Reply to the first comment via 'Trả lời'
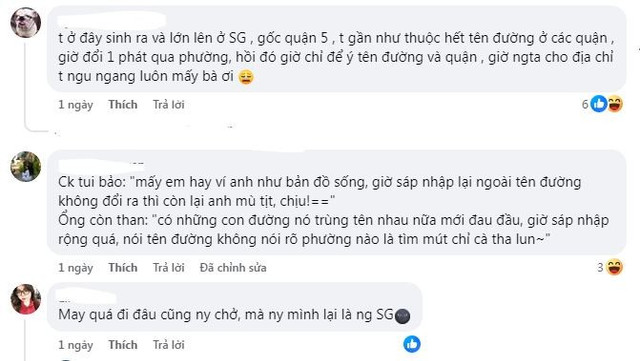 169,105
